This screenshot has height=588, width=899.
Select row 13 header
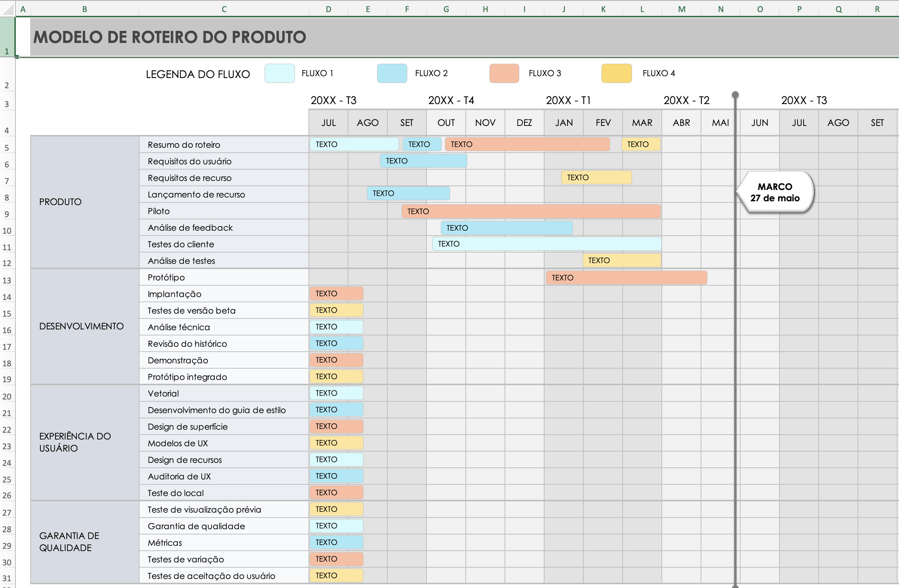[x=7, y=277]
